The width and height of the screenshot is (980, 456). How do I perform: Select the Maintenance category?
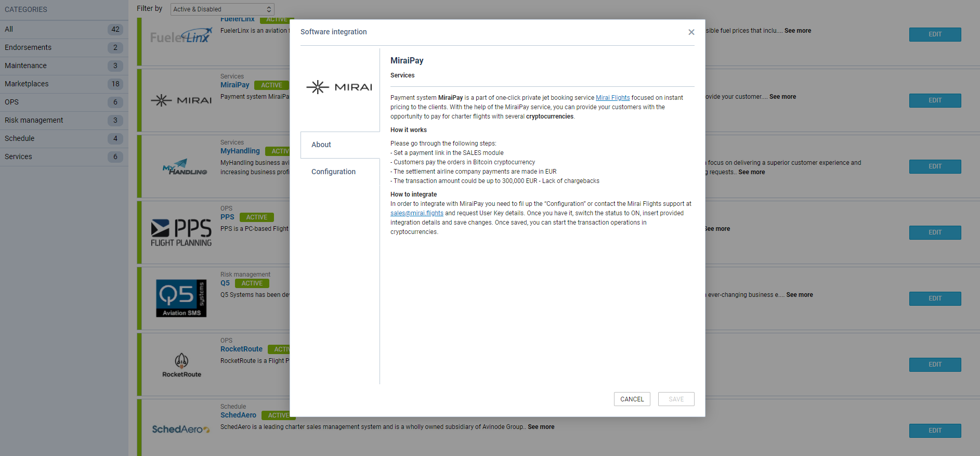pyautogui.click(x=64, y=66)
